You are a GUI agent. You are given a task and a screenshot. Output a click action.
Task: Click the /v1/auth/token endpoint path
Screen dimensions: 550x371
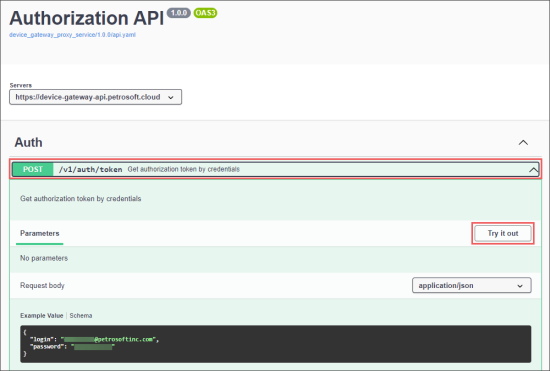click(90, 169)
